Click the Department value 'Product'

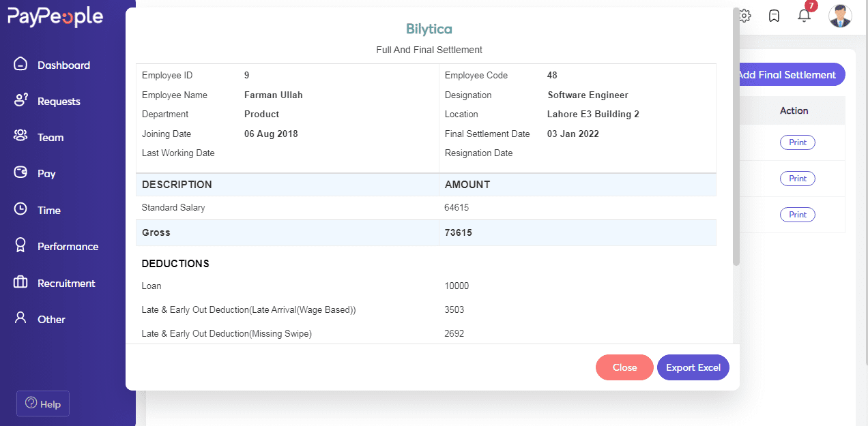click(262, 114)
